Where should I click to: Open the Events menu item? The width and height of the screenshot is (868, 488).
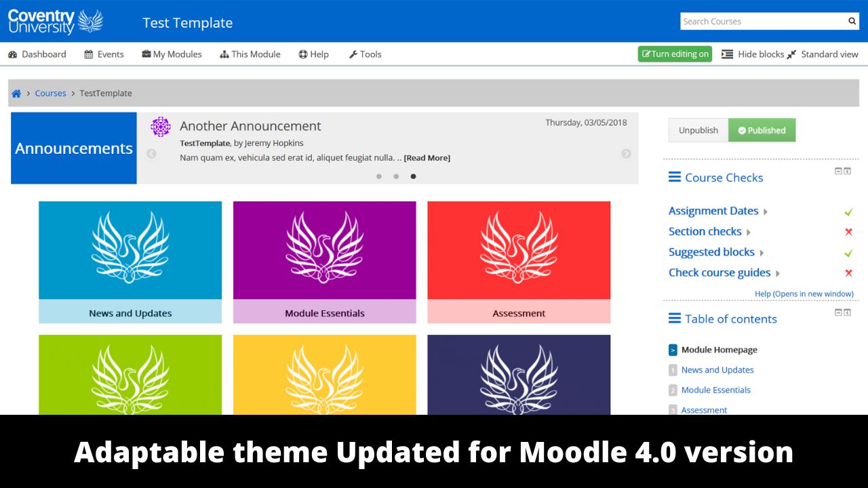pos(104,54)
